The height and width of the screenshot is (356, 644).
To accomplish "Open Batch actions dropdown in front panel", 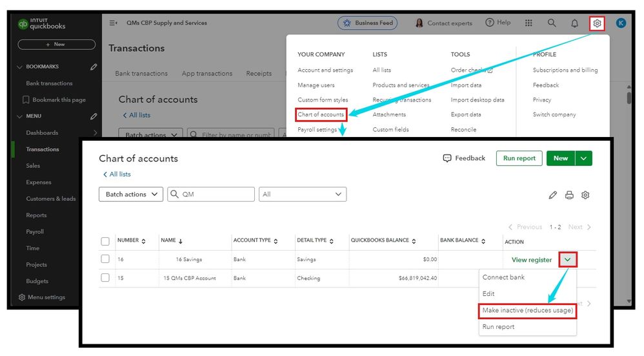I will 131,194.
